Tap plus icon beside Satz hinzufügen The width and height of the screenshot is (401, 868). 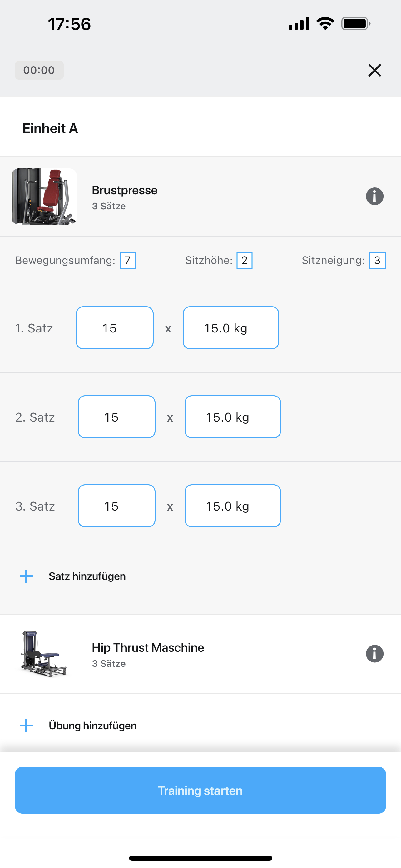pyautogui.click(x=26, y=576)
